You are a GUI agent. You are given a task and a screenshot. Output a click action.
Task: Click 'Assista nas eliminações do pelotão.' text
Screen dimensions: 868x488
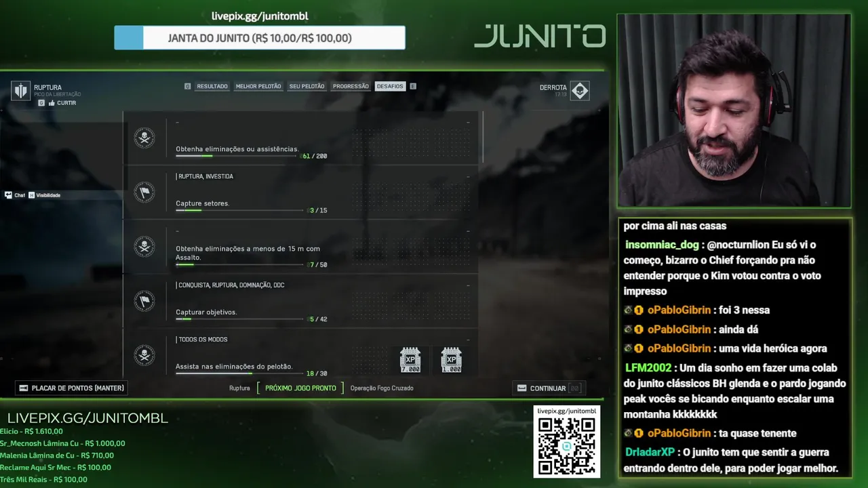point(234,367)
